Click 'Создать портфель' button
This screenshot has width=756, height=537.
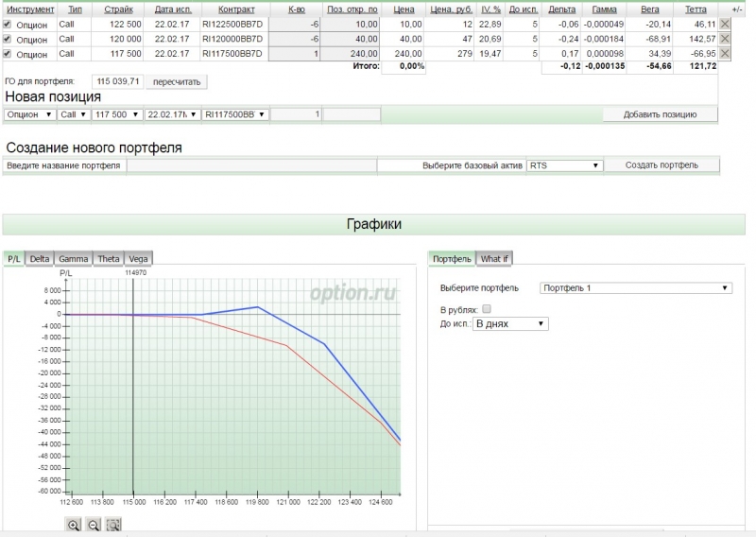tap(661, 165)
